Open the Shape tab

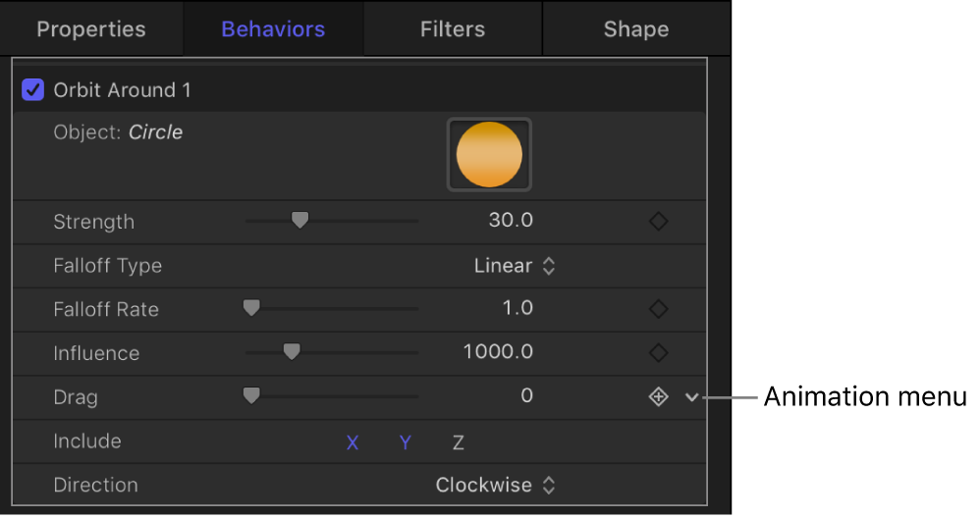635,28
